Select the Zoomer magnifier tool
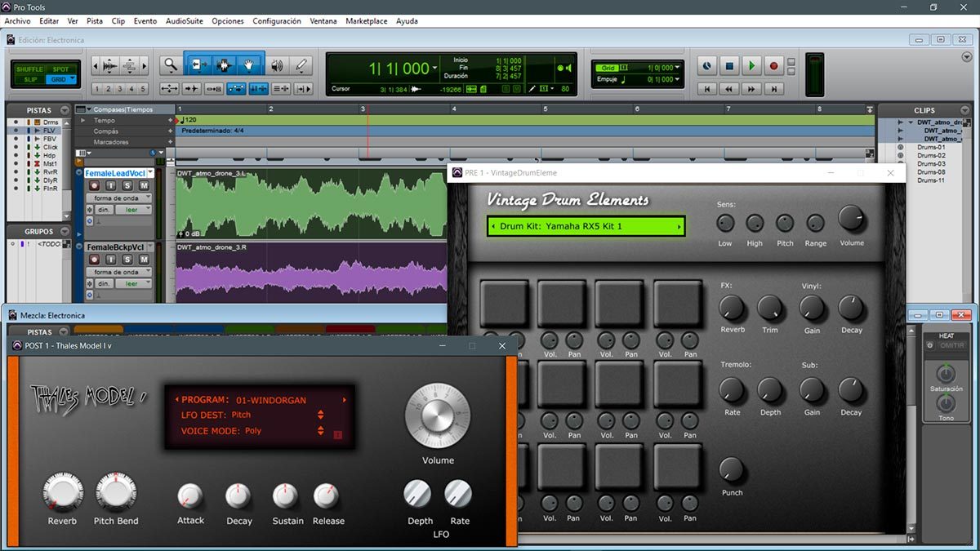Screen dimensions: 980x551 (170, 65)
